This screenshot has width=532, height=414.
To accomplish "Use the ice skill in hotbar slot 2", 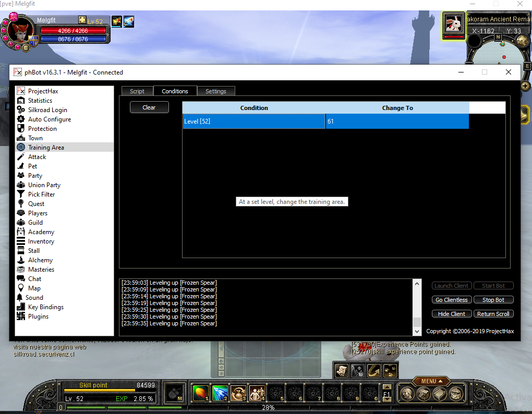I will click(220, 393).
